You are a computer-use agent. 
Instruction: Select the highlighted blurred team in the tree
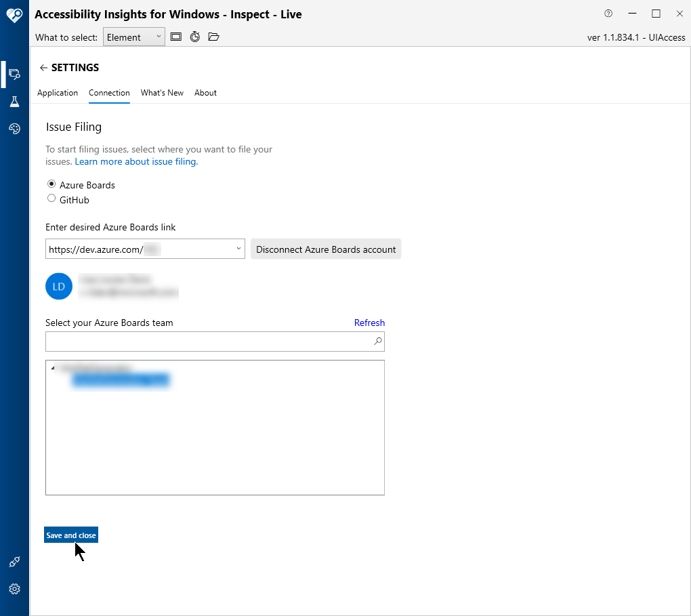point(121,379)
